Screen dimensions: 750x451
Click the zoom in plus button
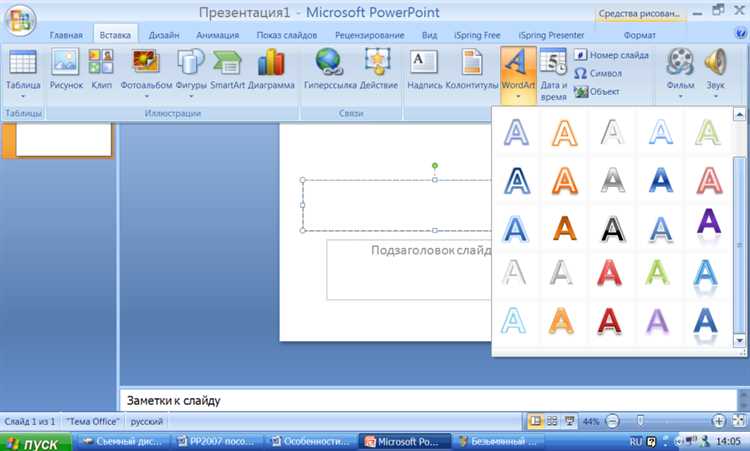click(x=718, y=421)
